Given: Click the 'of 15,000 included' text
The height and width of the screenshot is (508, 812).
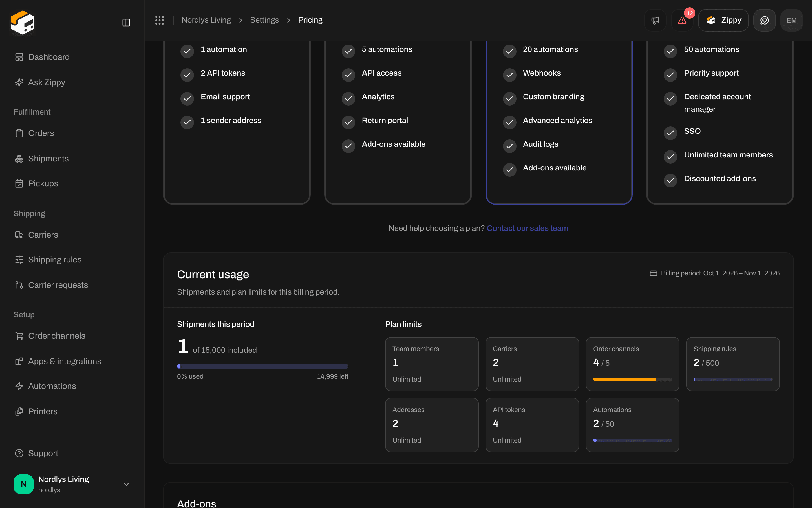Looking at the screenshot, I should tap(224, 350).
